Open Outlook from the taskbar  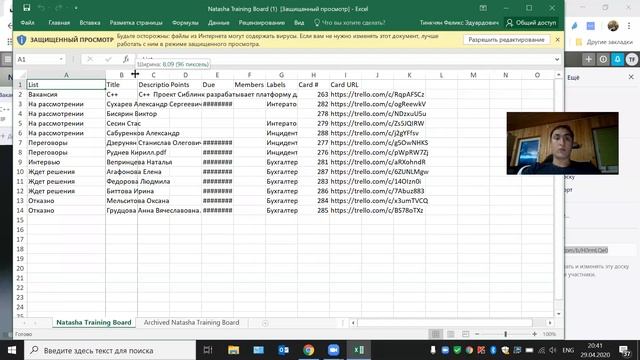283,350
